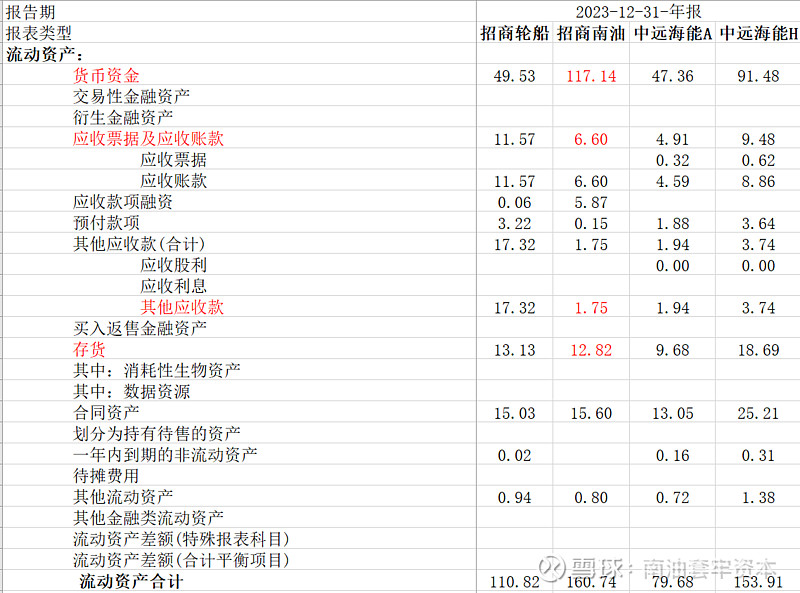The height and width of the screenshot is (593, 800).
Task: Click the 衍生金融资产 row label
Action: pos(123,117)
